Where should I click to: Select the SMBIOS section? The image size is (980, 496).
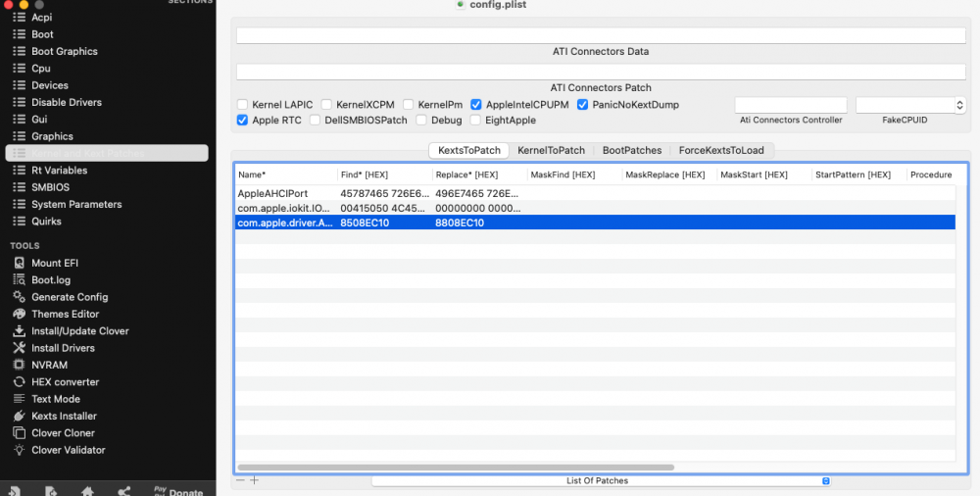pyautogui.click(x=51, y=187)
